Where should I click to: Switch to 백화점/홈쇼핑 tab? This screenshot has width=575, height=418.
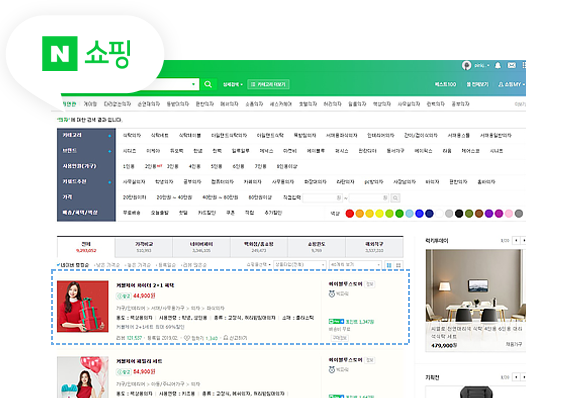point(259,247)
